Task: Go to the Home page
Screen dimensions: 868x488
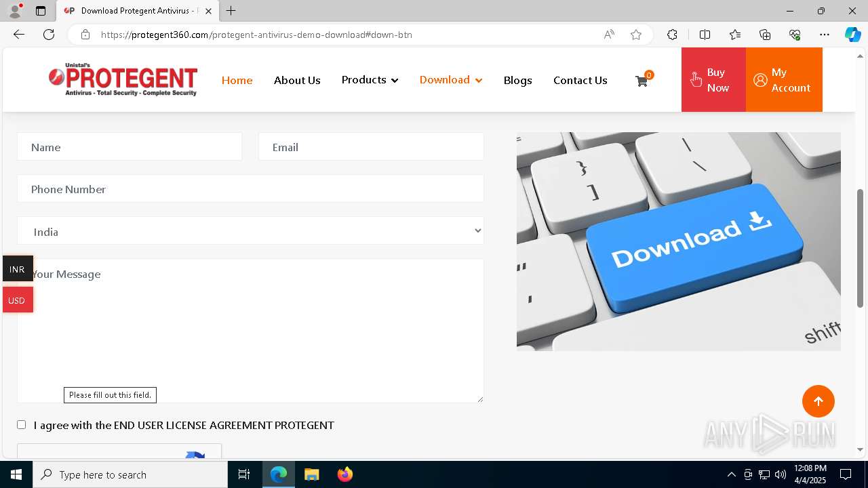Action: point(237,80)
